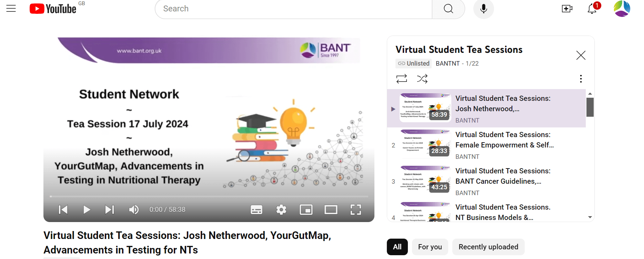Toggle subtitles/closed captions
Viewport: 644px width, 259px height.
pyautogui.click(x=256, y=210)
